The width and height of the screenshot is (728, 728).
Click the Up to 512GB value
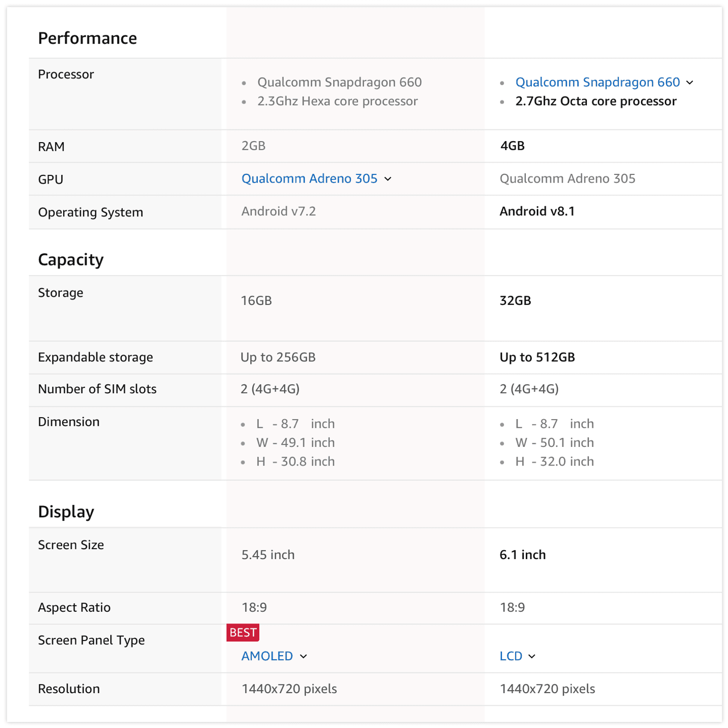(537, 357)
